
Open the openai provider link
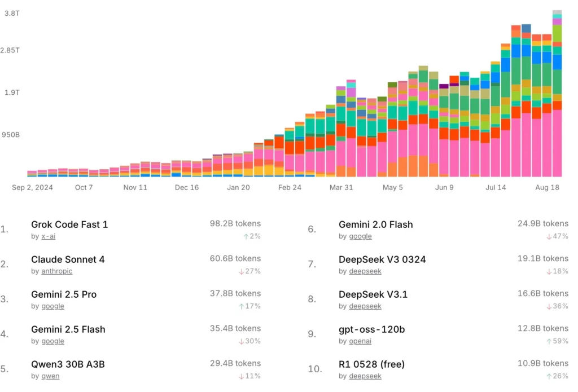coord(360,341)
